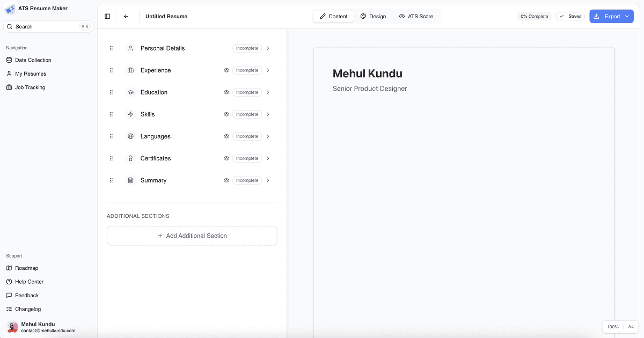Click the ATS Resume Maker logo
644x338 pixels.
pos(10,9)
